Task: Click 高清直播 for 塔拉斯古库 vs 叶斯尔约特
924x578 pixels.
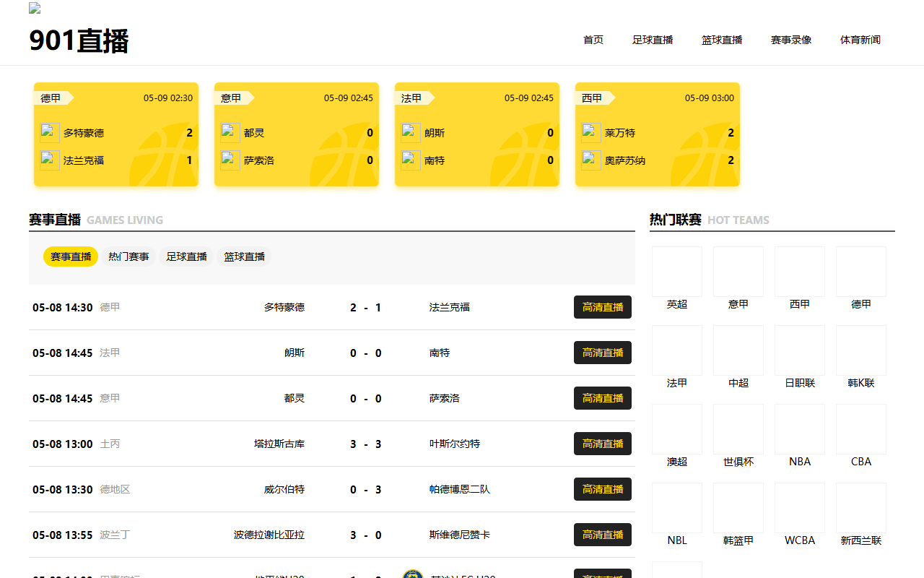Action: (x=603, y=444)
